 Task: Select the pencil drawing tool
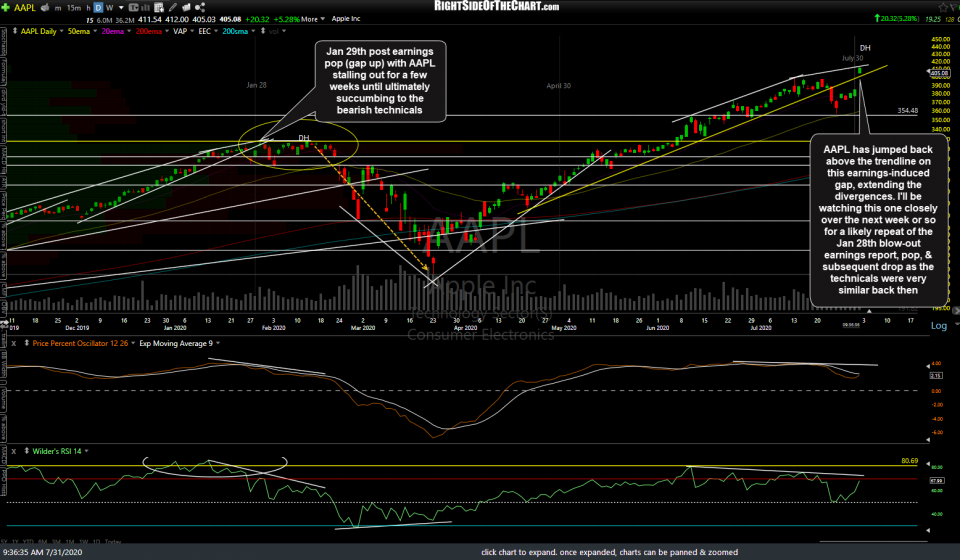tap(173, 8)
